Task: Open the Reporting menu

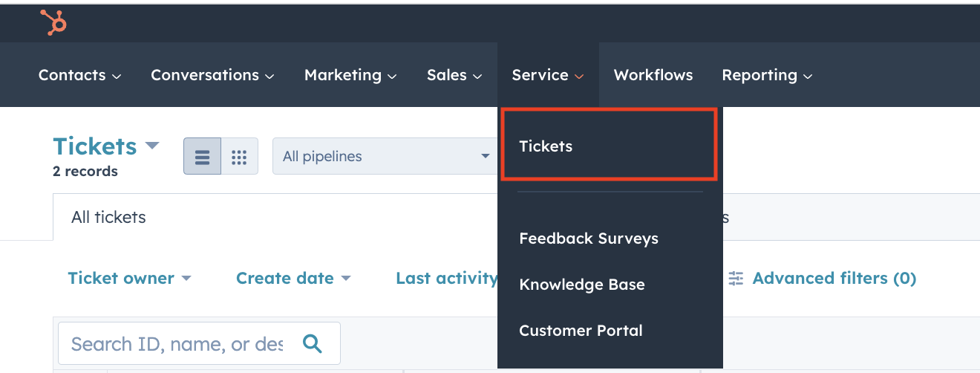Action: tap(767, 75)
